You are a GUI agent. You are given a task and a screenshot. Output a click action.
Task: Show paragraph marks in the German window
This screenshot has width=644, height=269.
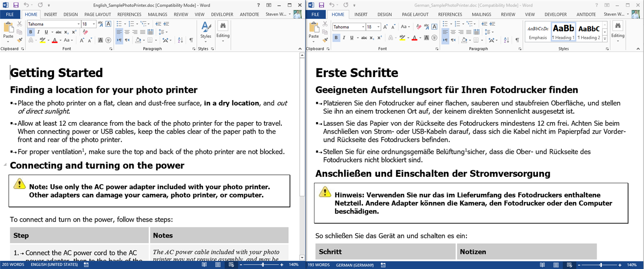coord(517,40)
